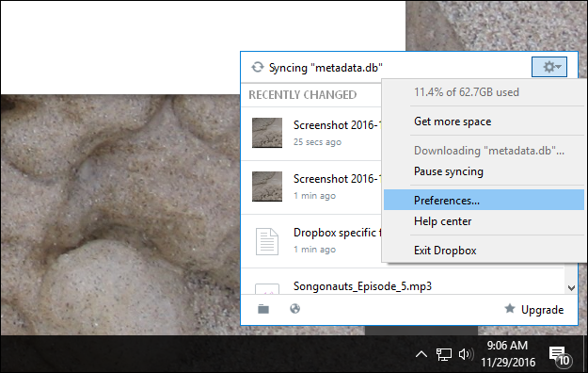
Task: Click the scroll down arrow in the list
Action: (571, 288)
